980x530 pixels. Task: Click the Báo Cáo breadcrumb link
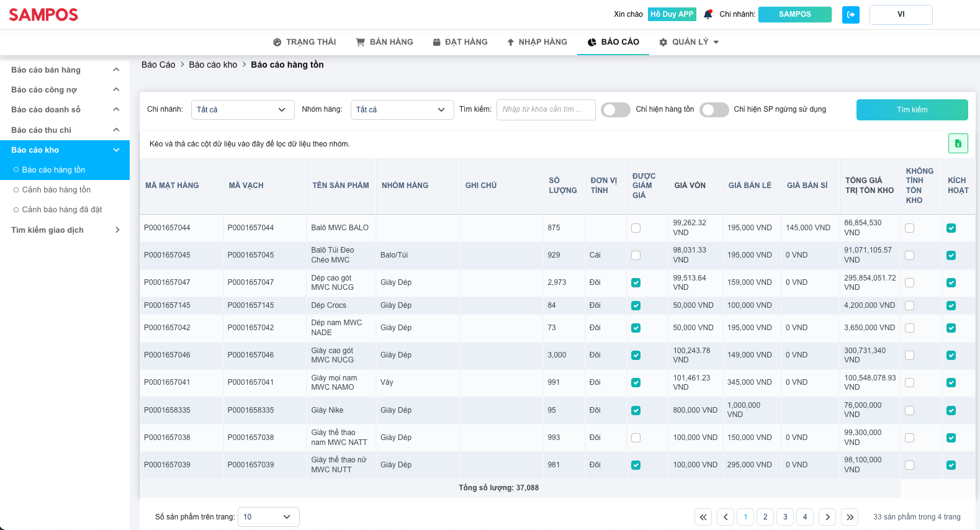click(x=158, y=65)
